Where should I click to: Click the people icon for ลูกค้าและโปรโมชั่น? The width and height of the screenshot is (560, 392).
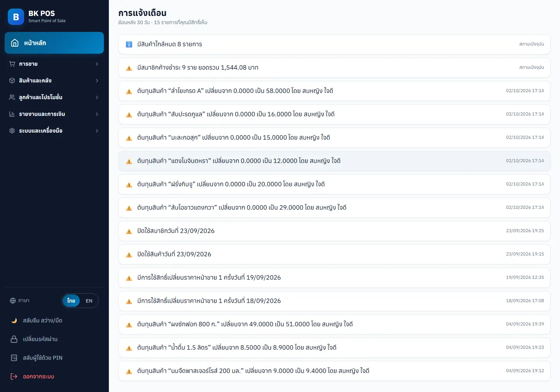[12, 97]
